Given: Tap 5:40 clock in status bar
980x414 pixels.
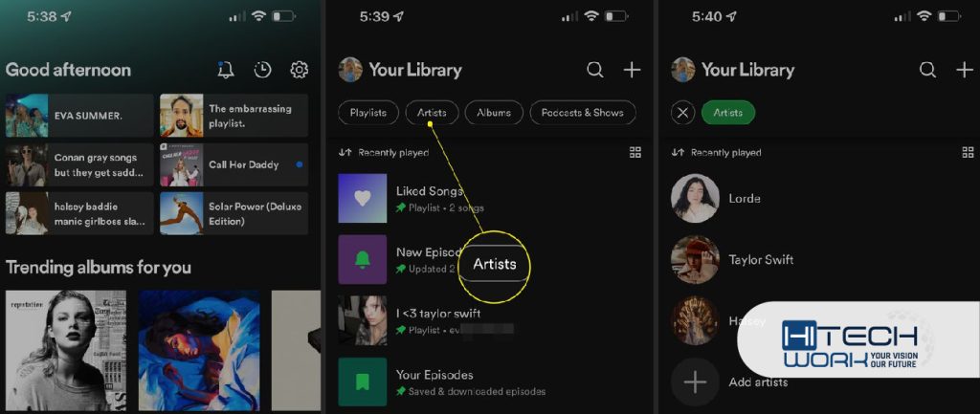Looking at the screenshot, I should 707,17.
